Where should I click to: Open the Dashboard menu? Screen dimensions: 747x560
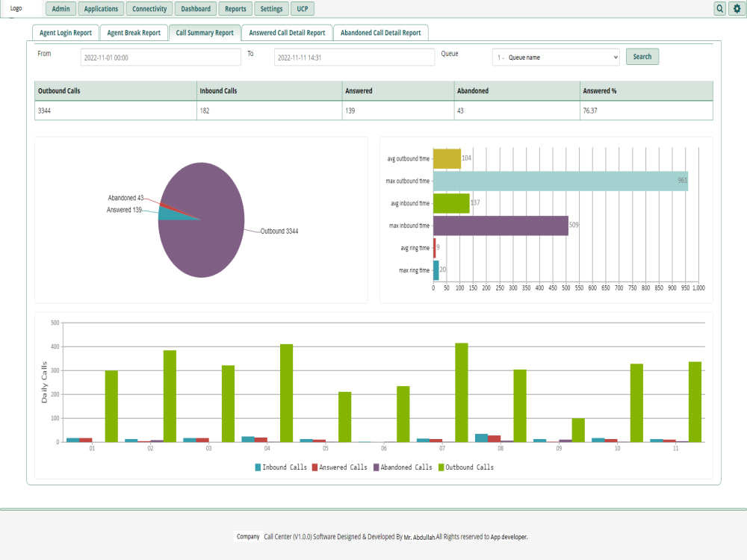click(x=195, y=8)
